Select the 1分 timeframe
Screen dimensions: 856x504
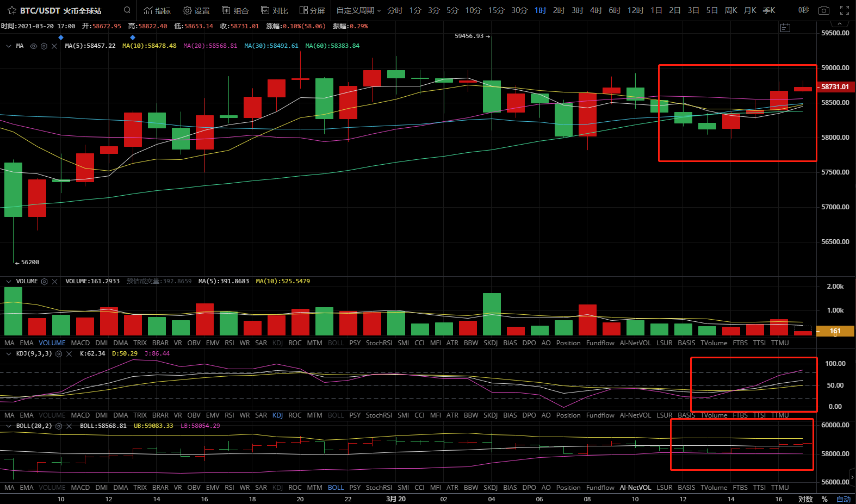415,10
